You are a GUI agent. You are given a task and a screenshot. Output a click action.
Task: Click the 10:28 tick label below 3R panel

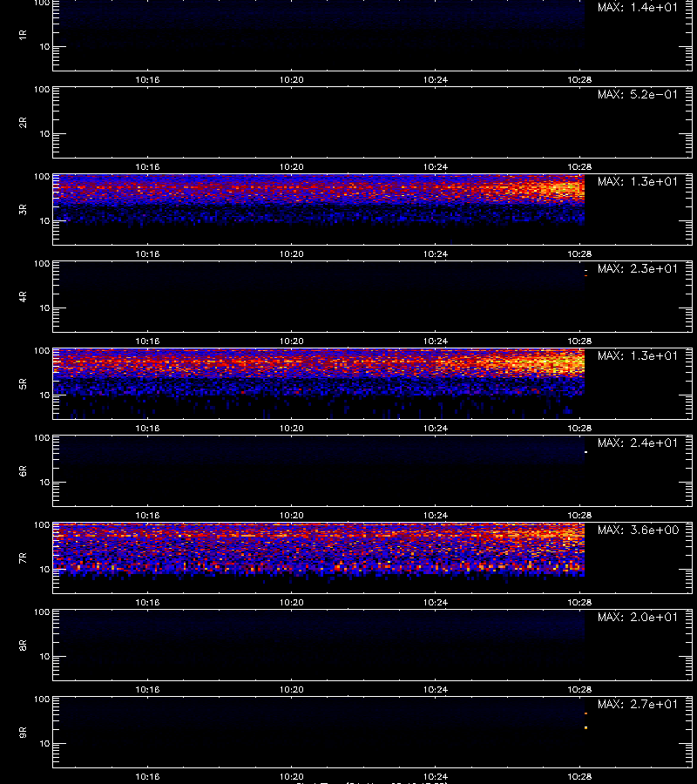pyautogui.click(x=579, y=253)
